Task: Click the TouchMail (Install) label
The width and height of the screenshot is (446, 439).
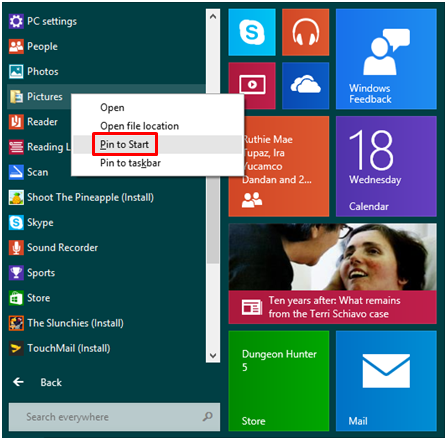Action: [x=69, y=348]
